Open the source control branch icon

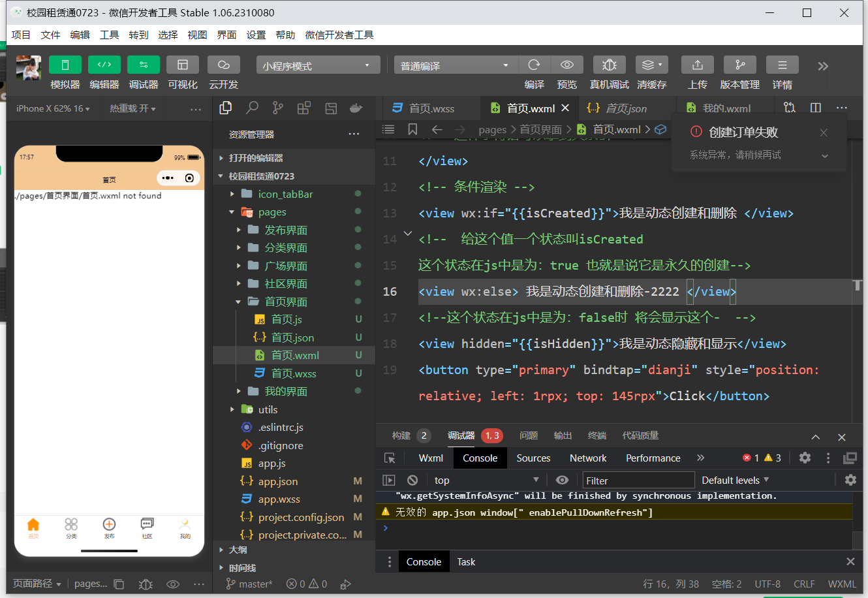278,108
